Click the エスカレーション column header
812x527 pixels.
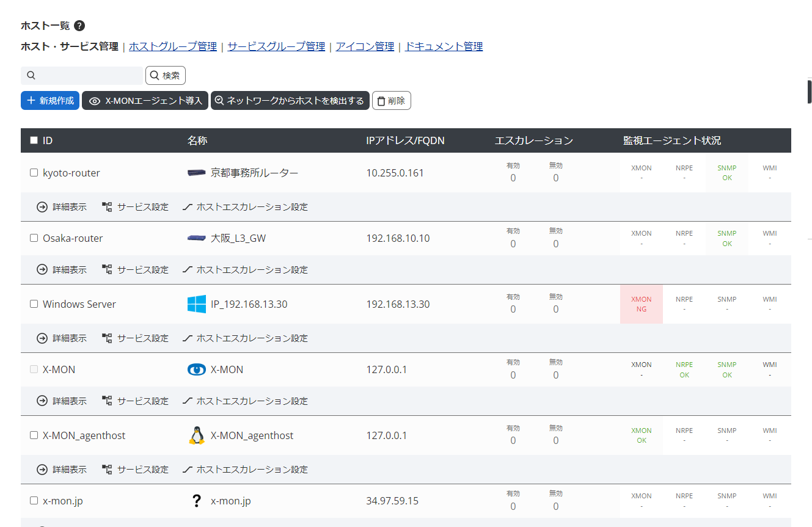(534, 140)
